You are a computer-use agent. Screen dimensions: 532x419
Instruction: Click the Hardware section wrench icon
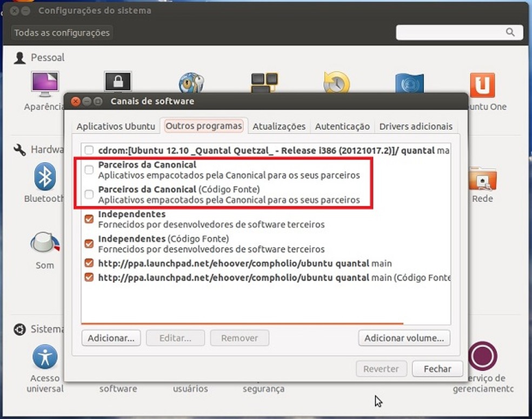pos(19,150)
